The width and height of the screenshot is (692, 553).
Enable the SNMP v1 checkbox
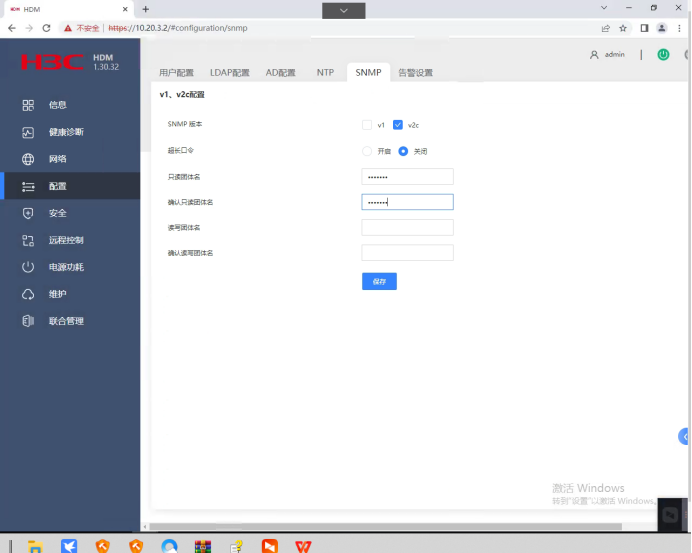click(x=367, y=125)
